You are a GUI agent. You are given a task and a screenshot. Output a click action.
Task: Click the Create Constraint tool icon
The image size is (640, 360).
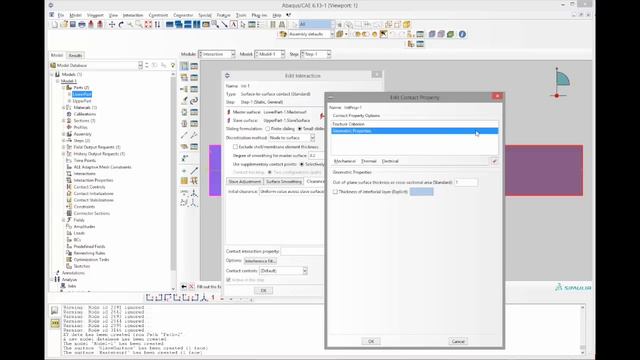[x=184, y=89]
